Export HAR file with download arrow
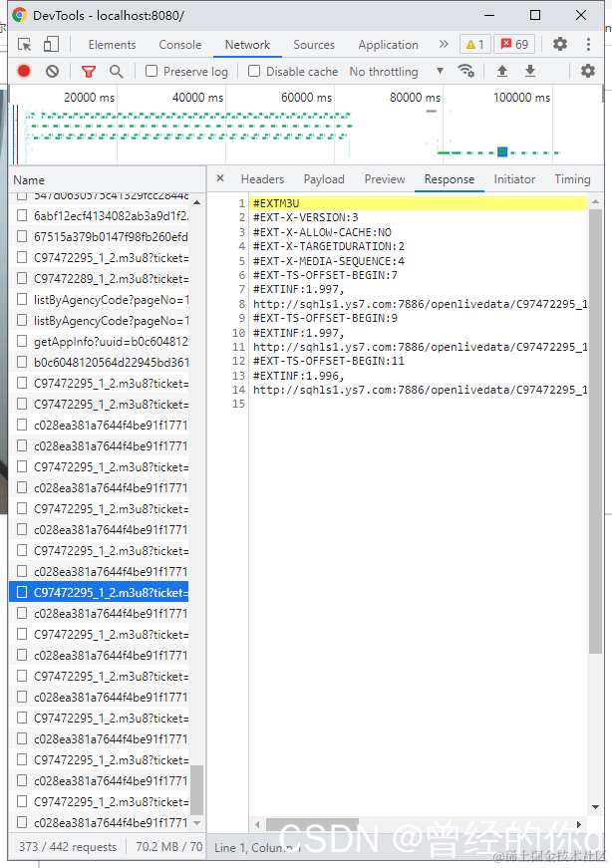 [x=530, y=71]
